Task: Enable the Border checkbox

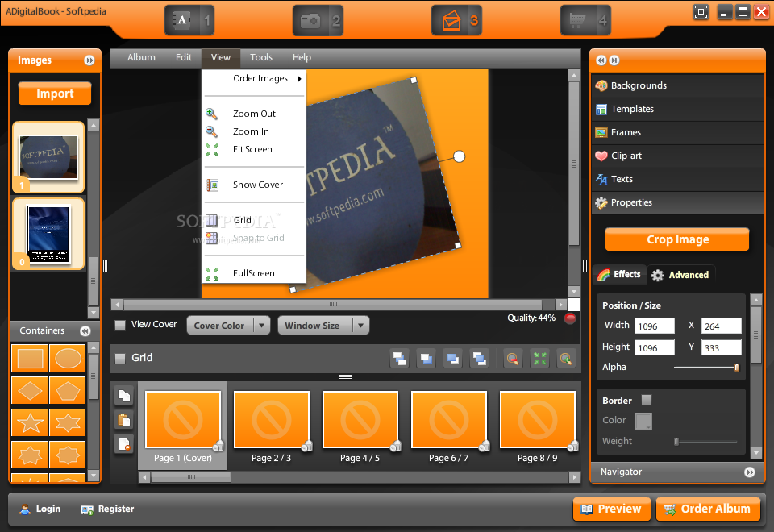Action: tap(646, 400)
